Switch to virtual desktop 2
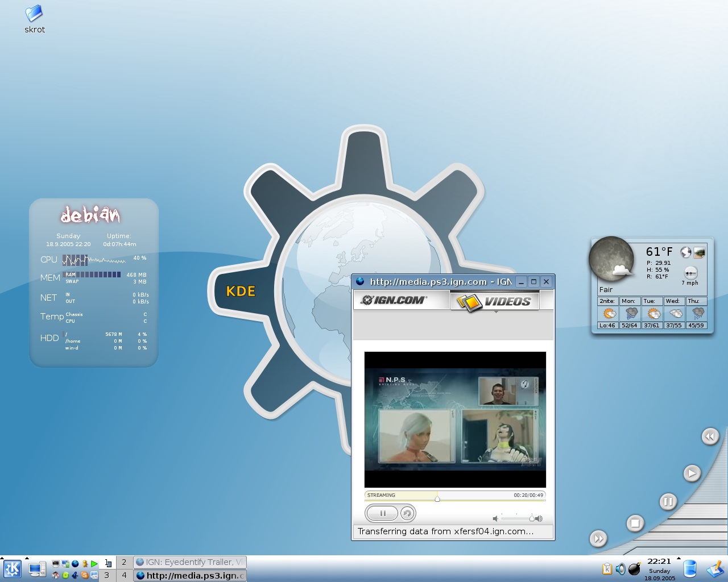The height and width of the screenshot is (582, 728). pyautogui.click(x=124, y=562)
